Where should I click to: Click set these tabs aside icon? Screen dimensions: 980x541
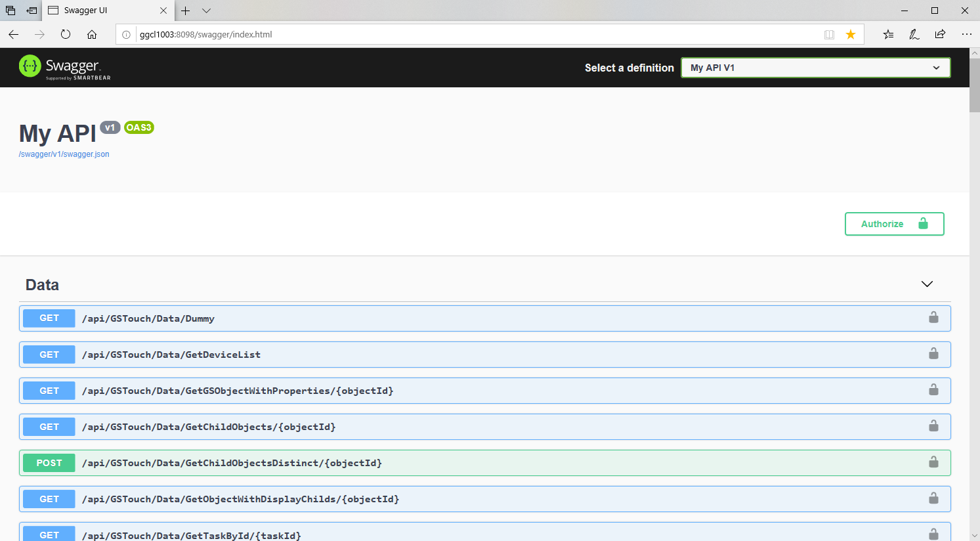32,11
